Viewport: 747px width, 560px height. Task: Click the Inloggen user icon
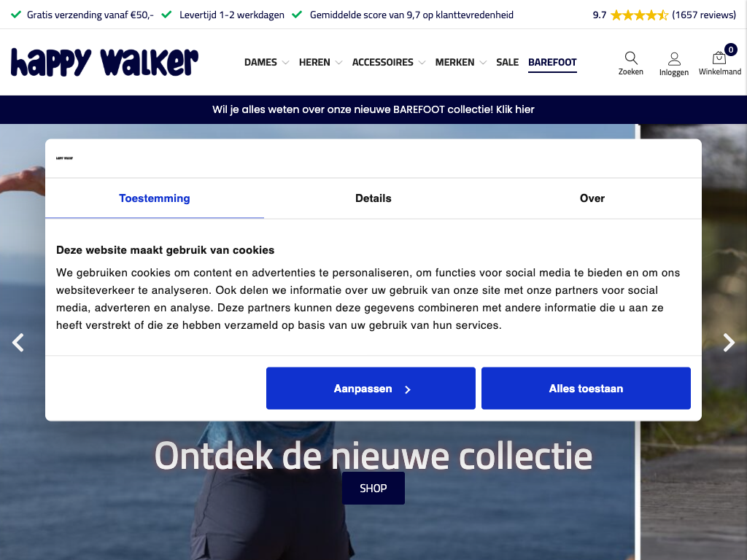coord(673,58)
